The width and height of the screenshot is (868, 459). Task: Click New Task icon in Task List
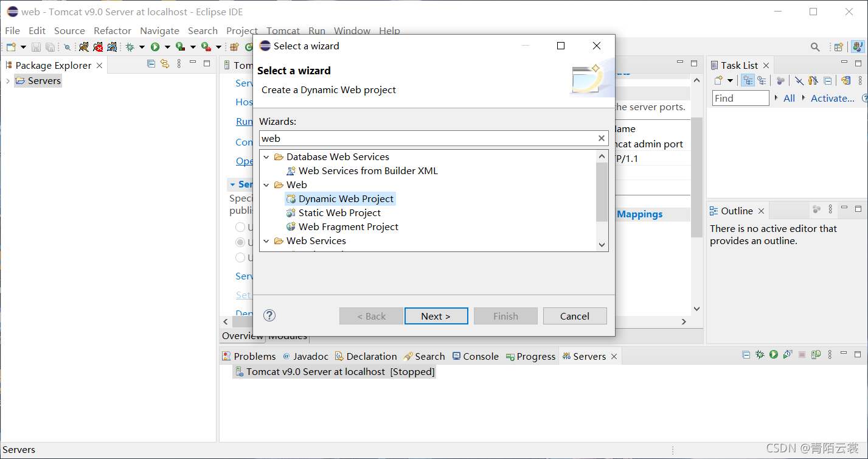pyautogui.click(x=718, y=80)
